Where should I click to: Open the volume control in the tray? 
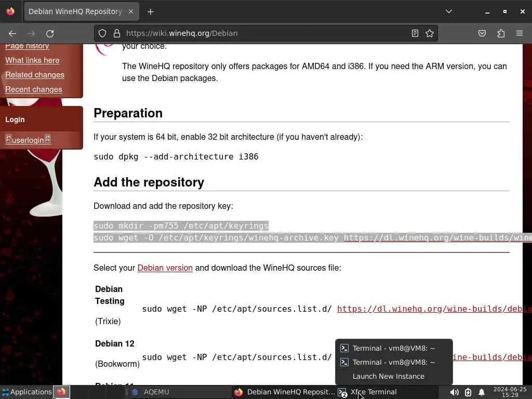coord(454,393)
